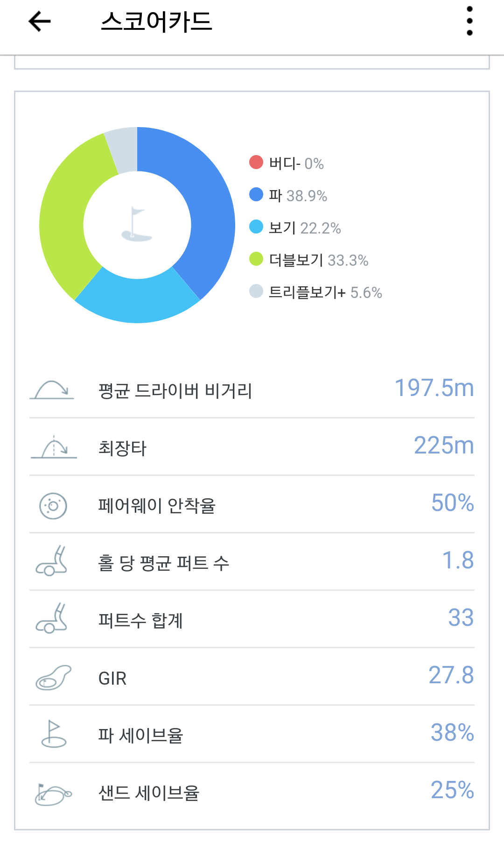504x850 pixels.
Task: Open the three-dot overflow menu
Action: [x=469, y=21]
